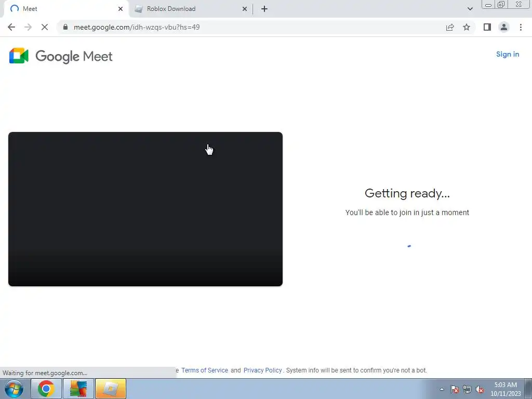532x399 pixels.
Task: Bookmark this page with the star icon
Action: click(x=467, y=27)
